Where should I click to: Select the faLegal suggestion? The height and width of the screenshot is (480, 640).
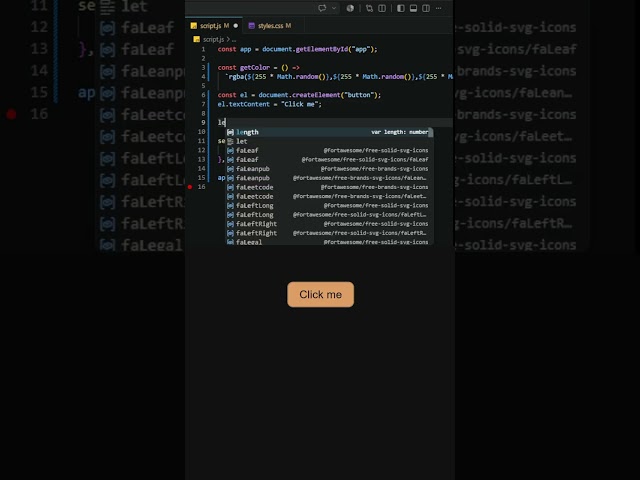pos(329,242)
